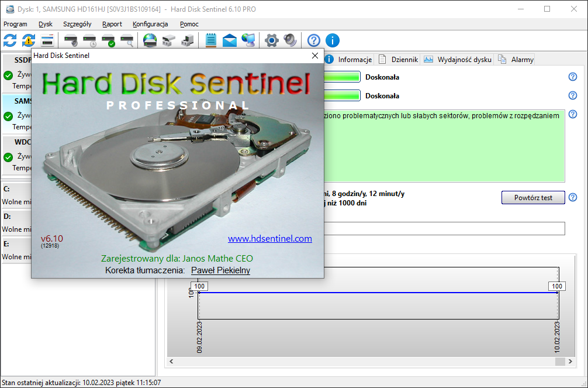This screenshot has height=388, width=588.
Task: Select the D: drive in the sidebar
Action: 17,223
